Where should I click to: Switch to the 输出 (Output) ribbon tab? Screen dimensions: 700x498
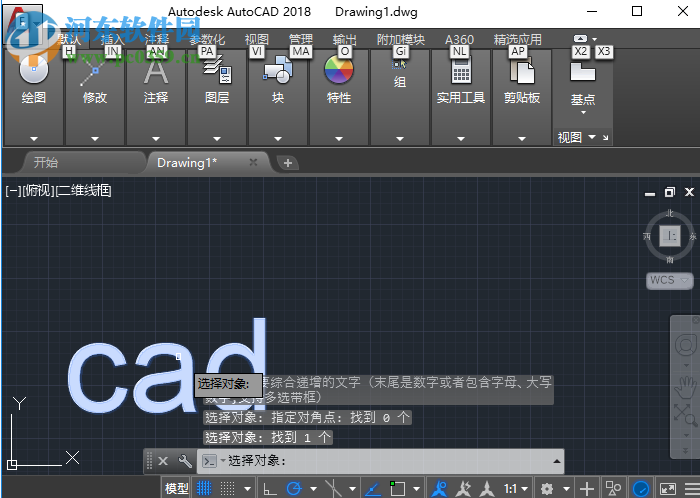pyautogui.click(x=345, y=40)
